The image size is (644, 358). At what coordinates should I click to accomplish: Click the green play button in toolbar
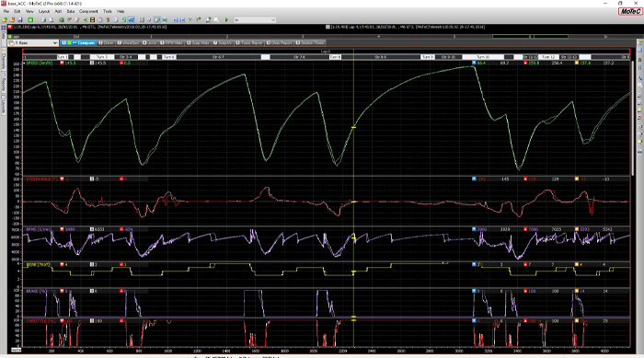click(226, 19)
